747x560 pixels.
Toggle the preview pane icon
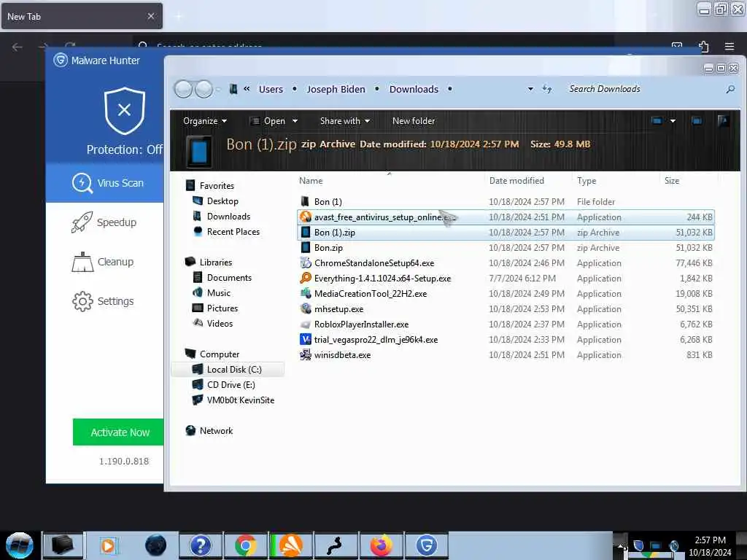pos(697,121)
